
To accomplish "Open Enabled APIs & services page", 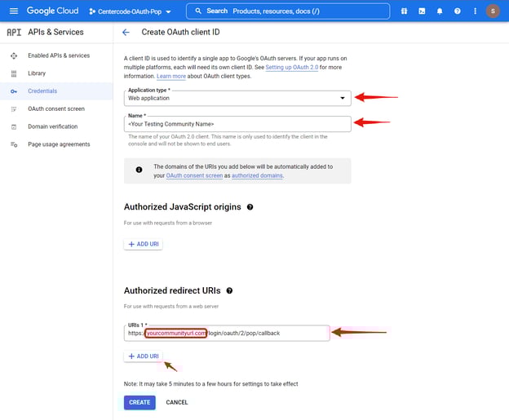I will pos(59,55).
